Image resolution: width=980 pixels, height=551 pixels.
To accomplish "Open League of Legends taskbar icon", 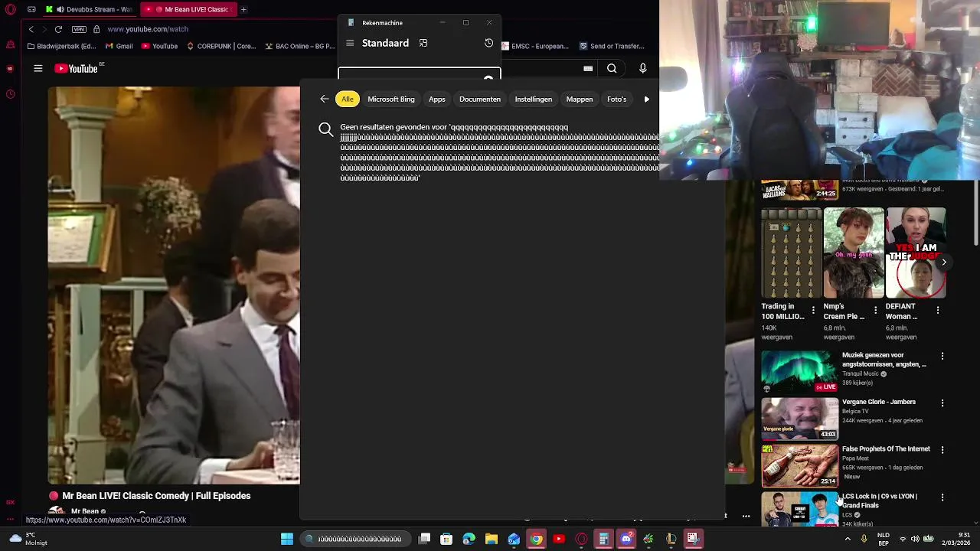I will click(671, 539).
